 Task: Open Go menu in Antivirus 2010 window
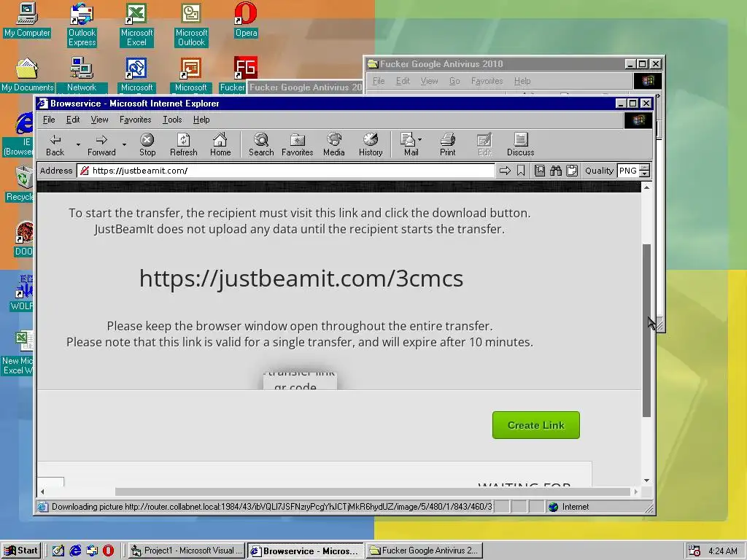tap(454, 81)
